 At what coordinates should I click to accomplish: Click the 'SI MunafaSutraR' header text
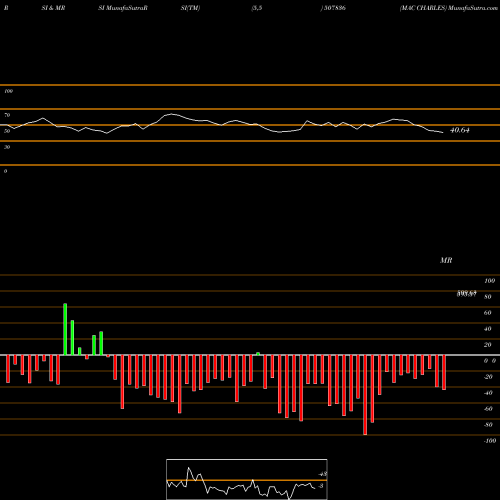123,8
